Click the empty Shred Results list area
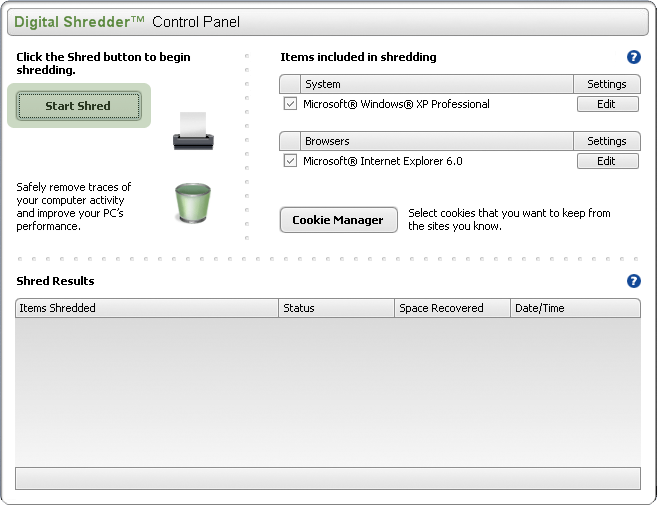 coord(328,390)
